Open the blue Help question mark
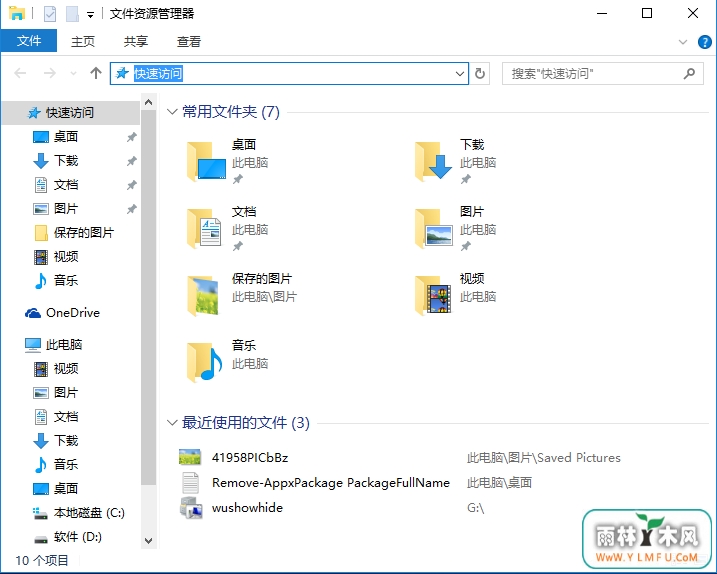The image size is (717, 574). pos(704,42)
